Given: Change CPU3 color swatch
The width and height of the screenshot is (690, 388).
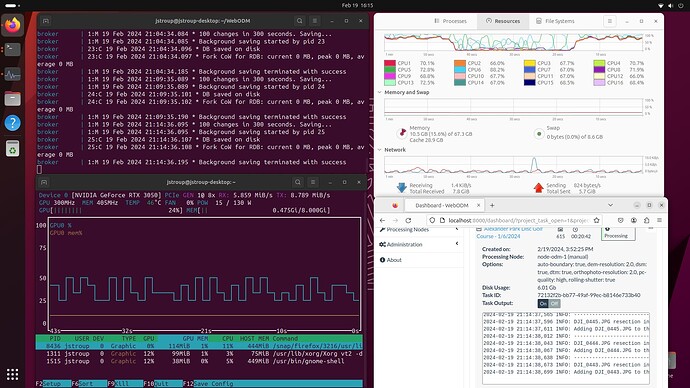Looking at the screenshot, I should tap(530, 63).
